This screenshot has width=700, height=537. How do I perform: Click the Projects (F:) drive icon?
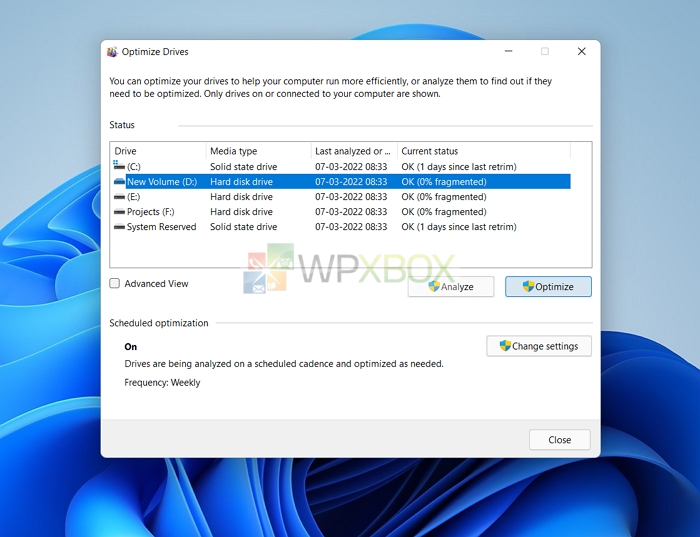point(119,212)
